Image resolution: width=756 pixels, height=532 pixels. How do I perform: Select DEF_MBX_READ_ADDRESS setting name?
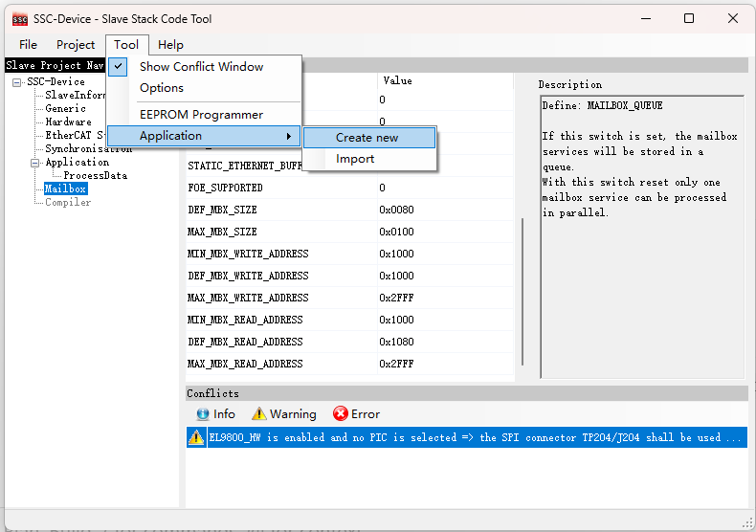tap(245, 342)
